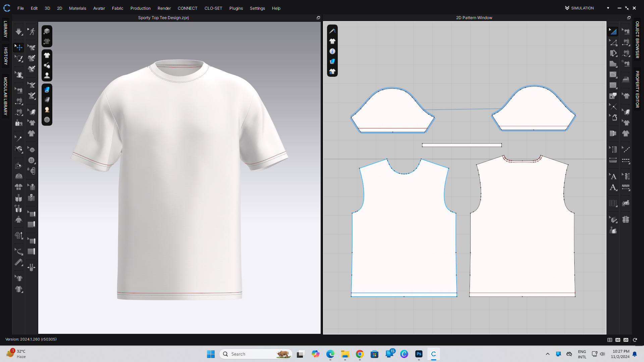Screen dimensions: 644x362
Task: Select the Edit Annotation A tool
Action: pyautogui.click(x=613, y=176)
